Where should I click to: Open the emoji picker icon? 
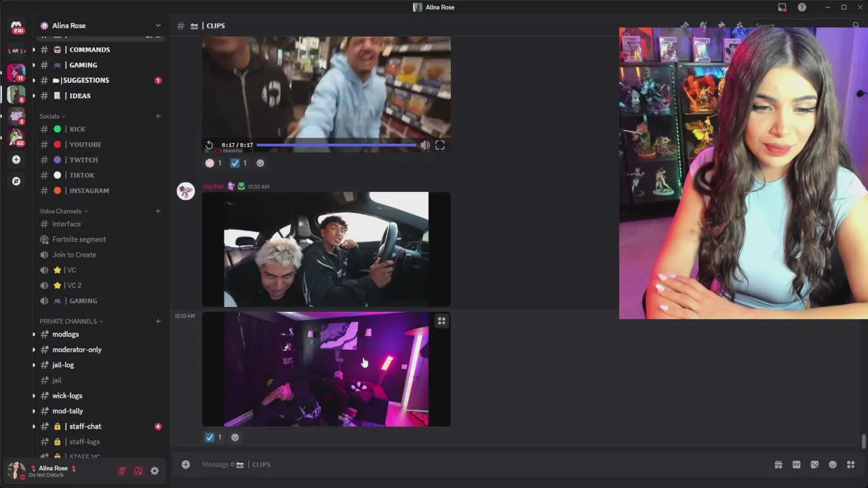833,464
